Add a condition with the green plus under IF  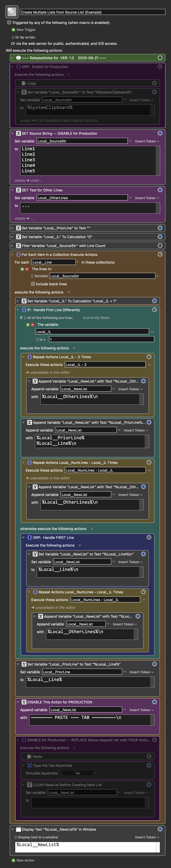click(28, 325)
